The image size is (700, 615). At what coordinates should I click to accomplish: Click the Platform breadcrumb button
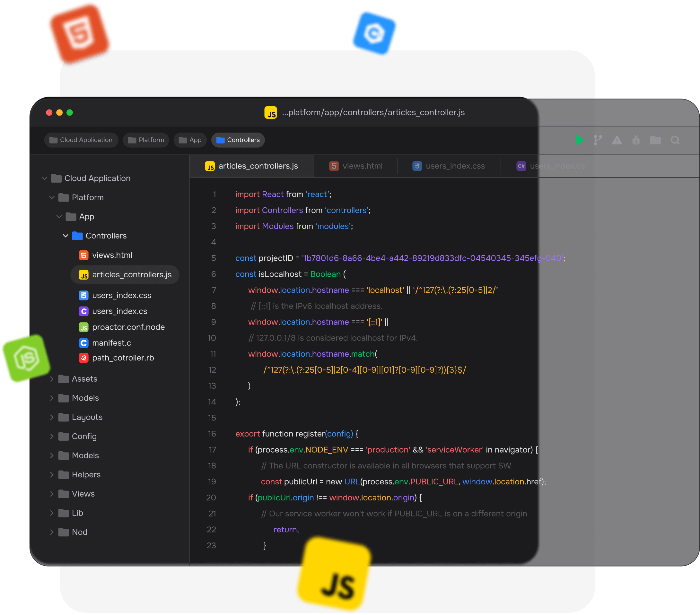146,140
